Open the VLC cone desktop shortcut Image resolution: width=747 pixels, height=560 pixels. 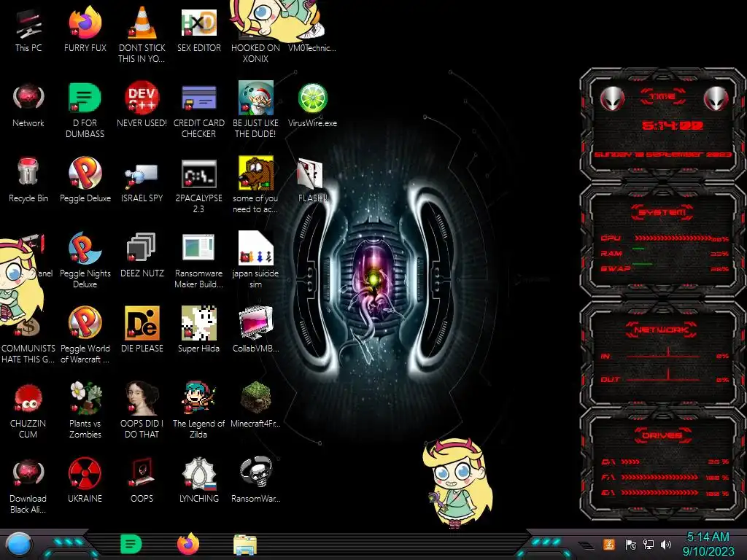click(x=142, y=34)
